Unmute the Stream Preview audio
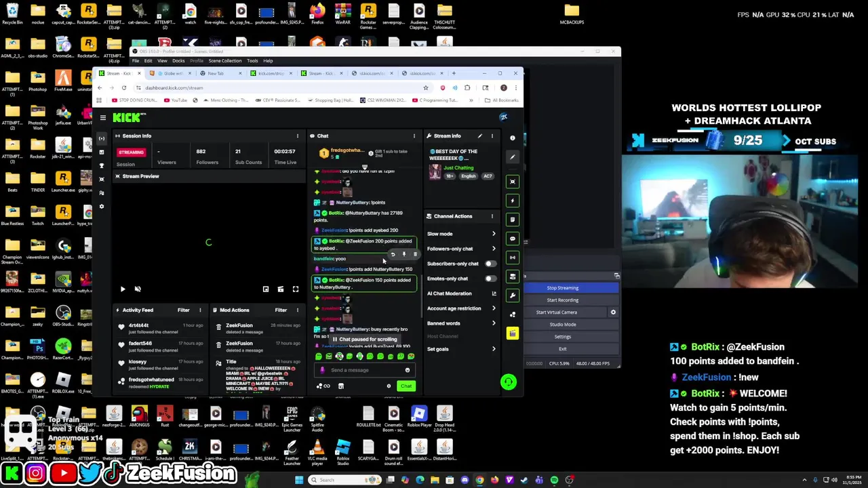 tap(138, 289)
